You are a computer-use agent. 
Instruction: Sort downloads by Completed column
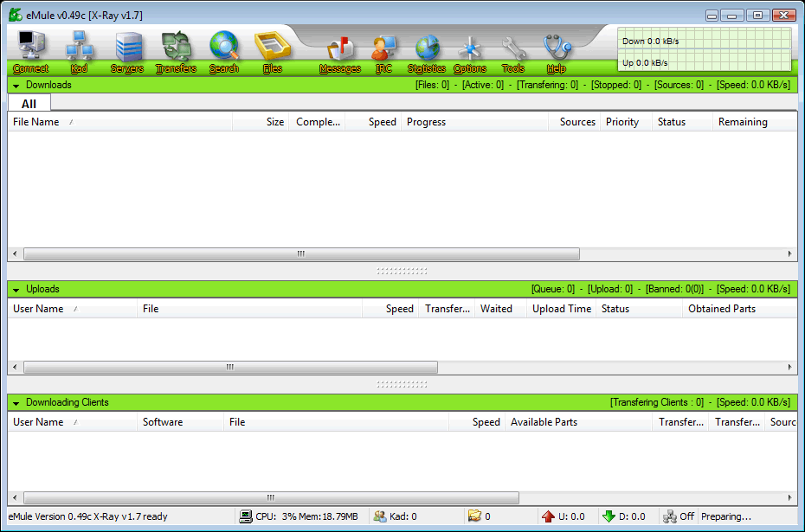318,122
